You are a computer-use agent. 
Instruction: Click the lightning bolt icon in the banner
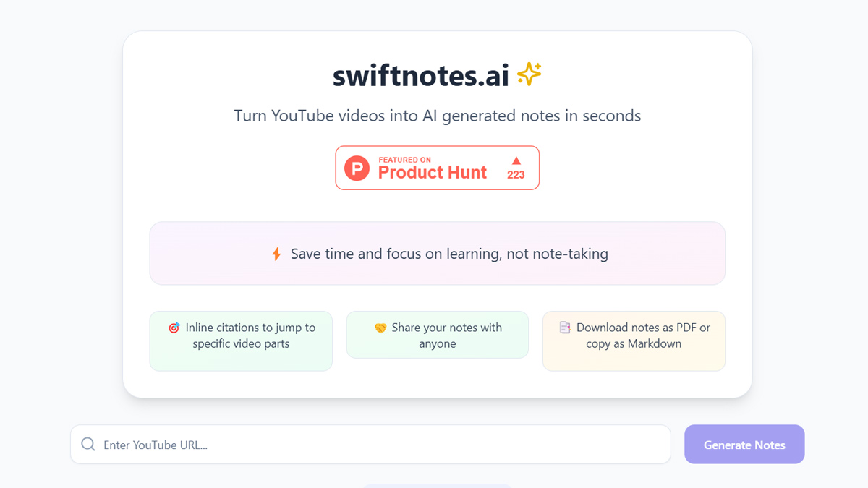tap(277, 254)
